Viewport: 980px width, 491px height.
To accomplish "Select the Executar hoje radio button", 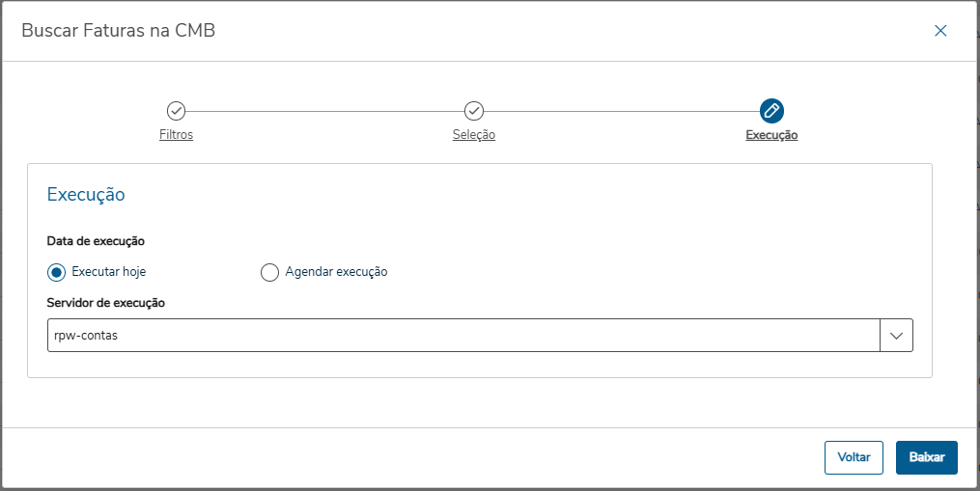I will 56,272.
